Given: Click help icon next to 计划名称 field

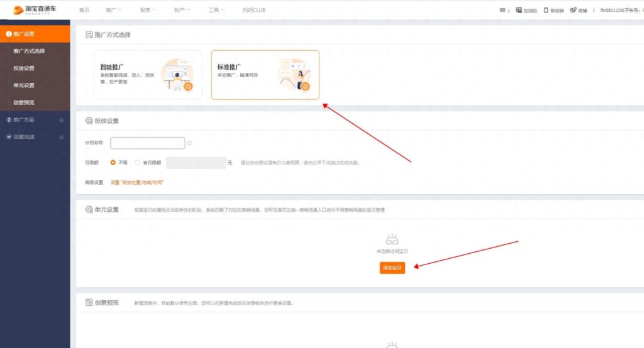Looking at the screenshot, I should point(190,143).
